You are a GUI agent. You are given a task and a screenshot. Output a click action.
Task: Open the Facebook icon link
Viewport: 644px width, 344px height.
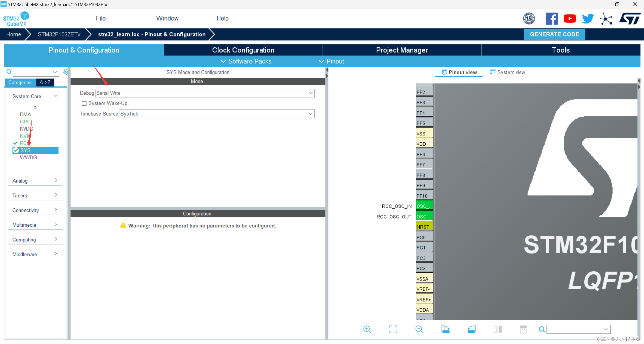pyautogui.click(x=551, y=19)
